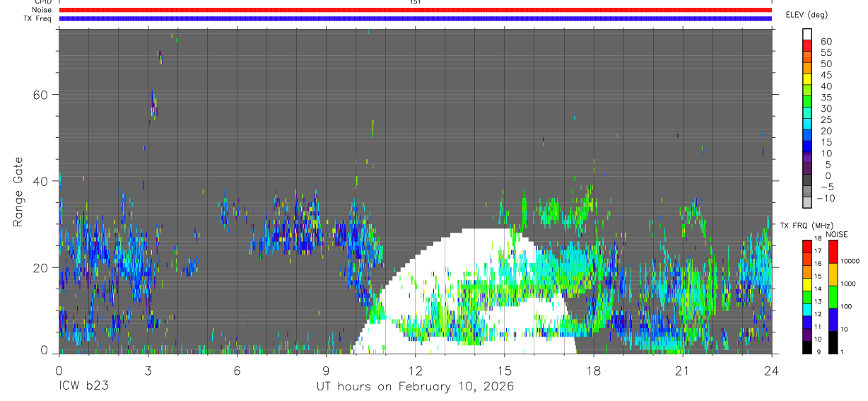Pick the black 9–10 segment of TX FRQ colorbar
868x401 pixels.
807,347
